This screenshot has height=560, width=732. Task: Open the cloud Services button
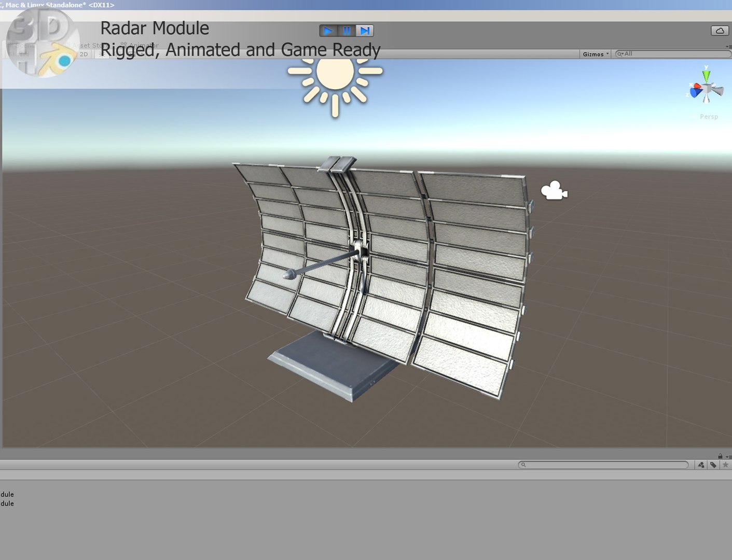(720, 31)
